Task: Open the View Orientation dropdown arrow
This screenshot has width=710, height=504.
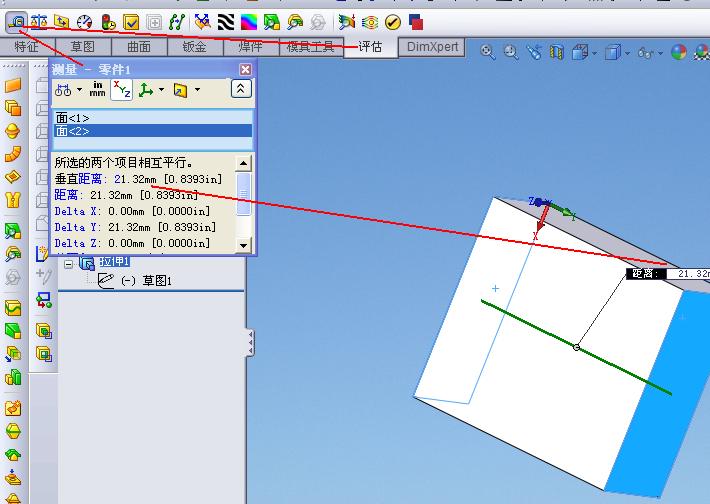Action: 595,53
